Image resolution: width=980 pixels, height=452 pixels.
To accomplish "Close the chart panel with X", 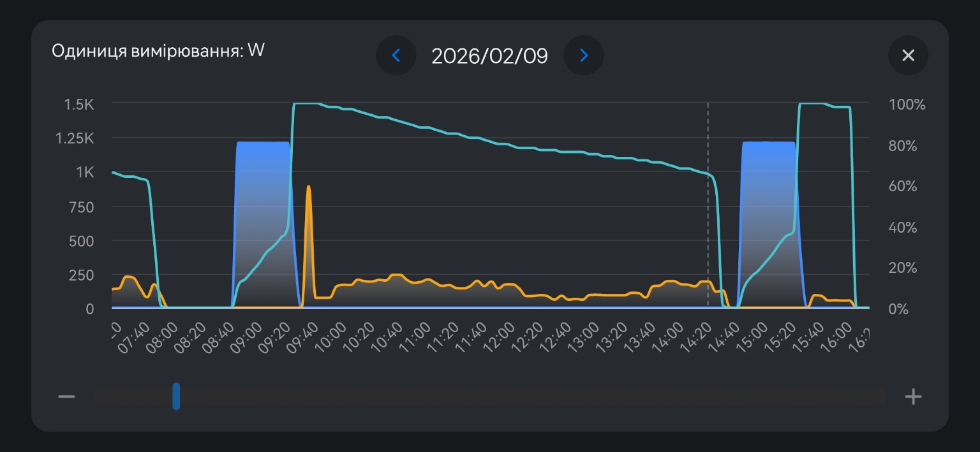I will 908,55.
